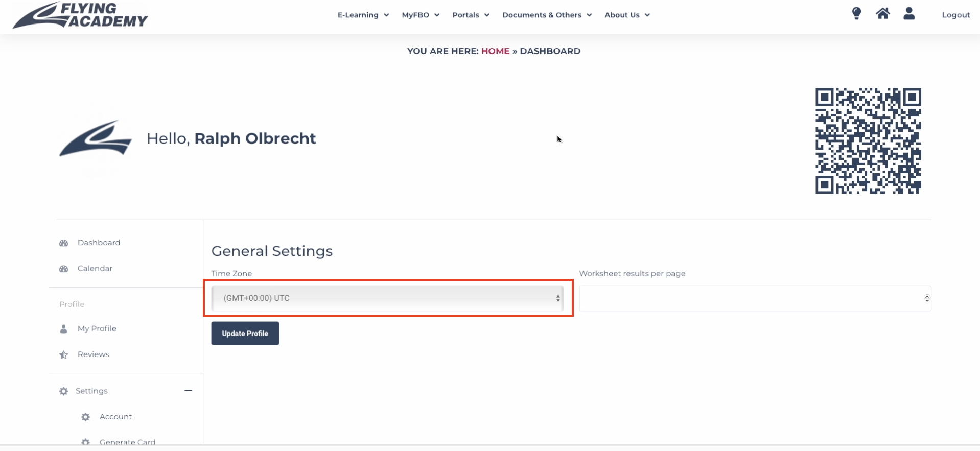Click the Reviews star icon

[64, 354]
